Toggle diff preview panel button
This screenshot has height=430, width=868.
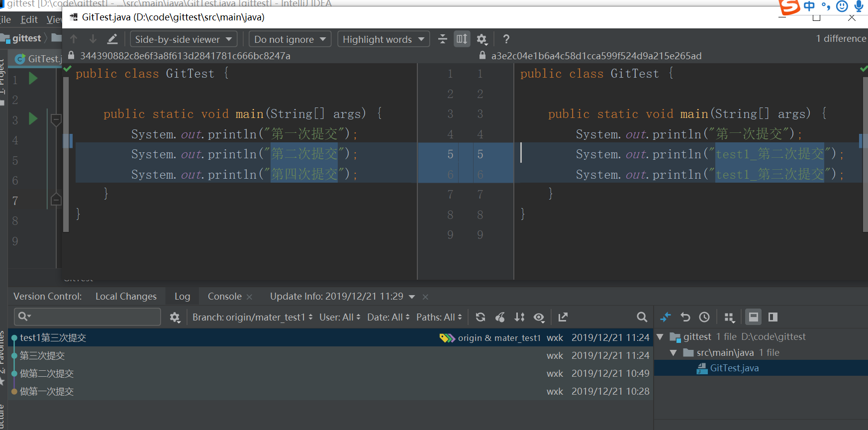point(772,317)
